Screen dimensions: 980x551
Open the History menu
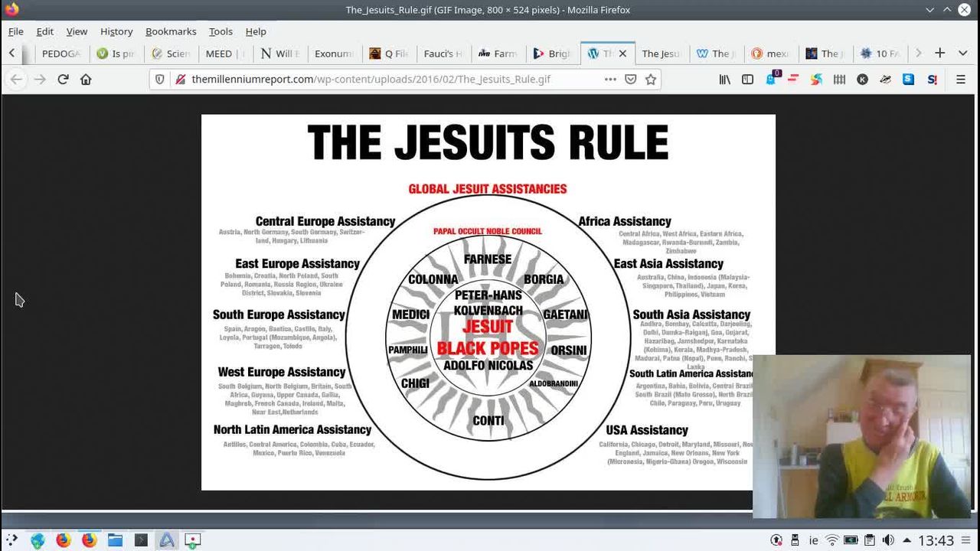[116, 31]
